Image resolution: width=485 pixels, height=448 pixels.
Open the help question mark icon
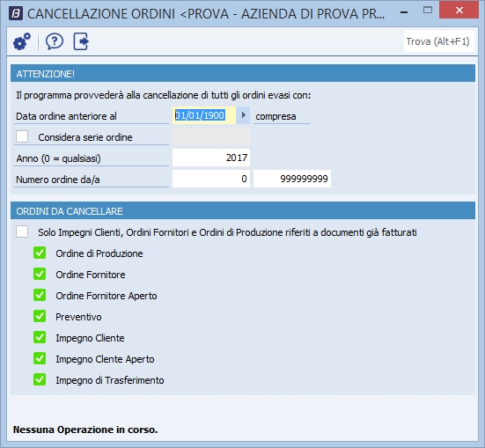click(x=55, y=41)
